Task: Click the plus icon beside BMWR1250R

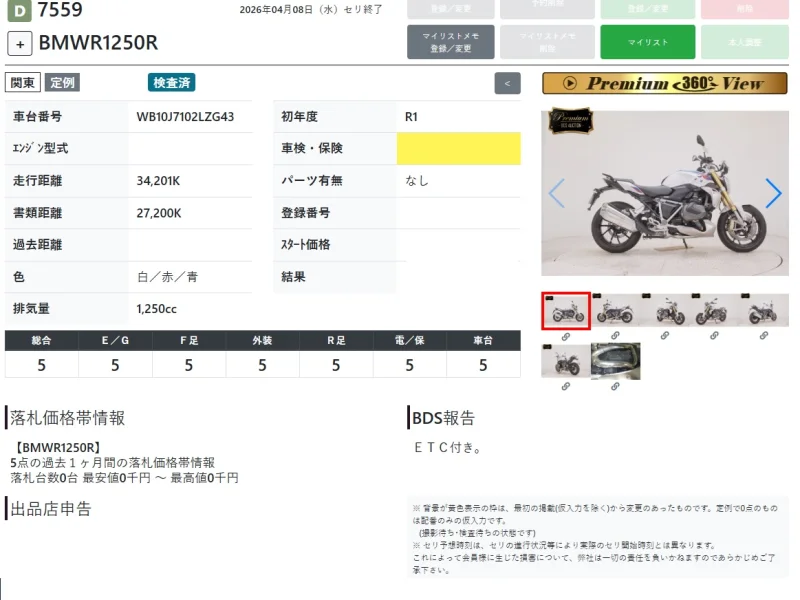Action: point(20,44)
